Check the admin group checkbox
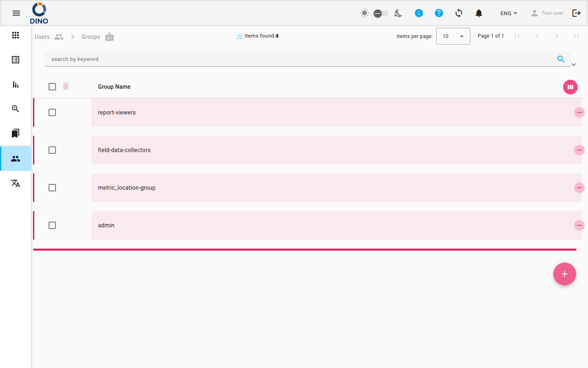Image resolution: width=588 pixels, height=368 pixels. pyautogui.click(x=52, y=225)
